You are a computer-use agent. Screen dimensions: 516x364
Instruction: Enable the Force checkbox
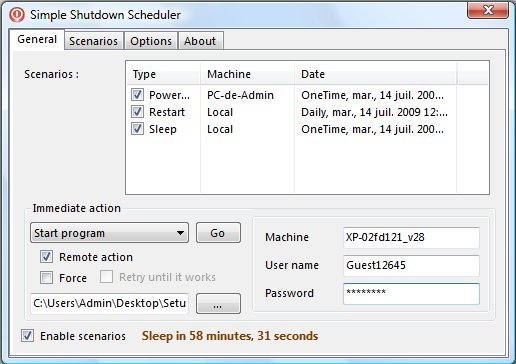click(46, 277)
